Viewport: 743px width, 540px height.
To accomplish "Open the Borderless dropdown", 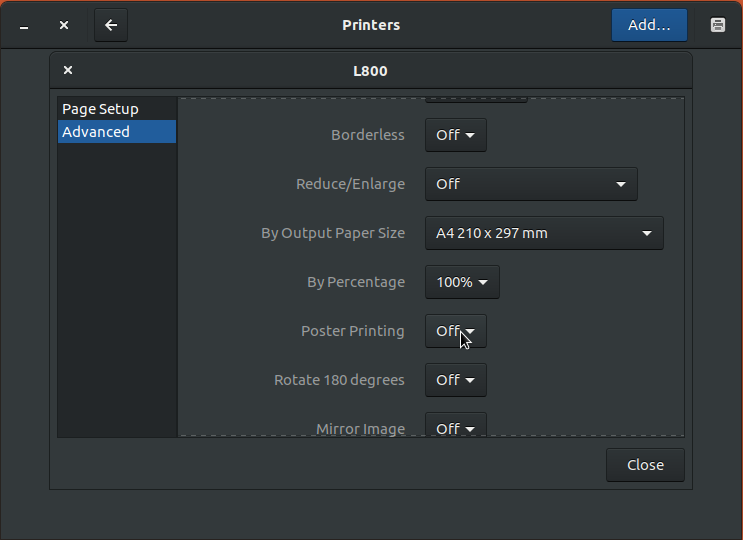I will tap(456, 135).
